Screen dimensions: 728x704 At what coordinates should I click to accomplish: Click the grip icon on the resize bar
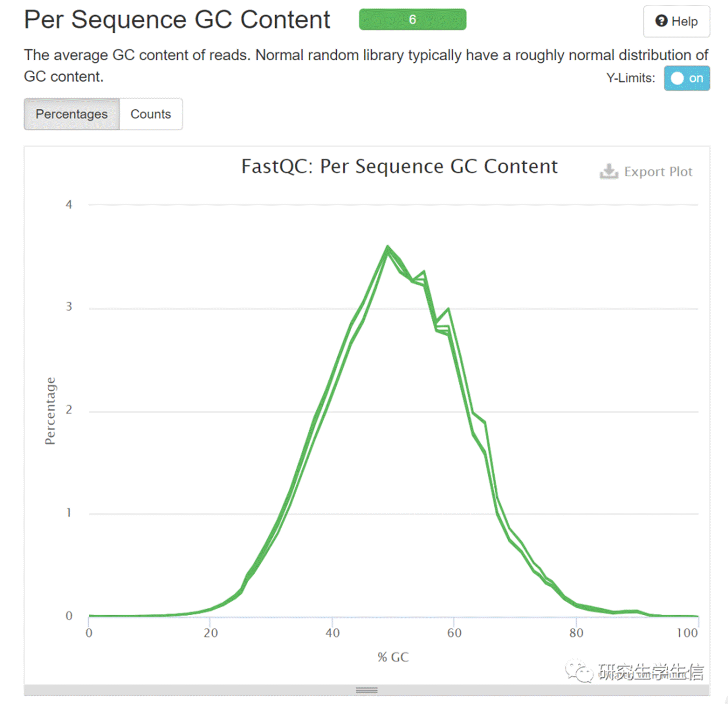point(366,690)
